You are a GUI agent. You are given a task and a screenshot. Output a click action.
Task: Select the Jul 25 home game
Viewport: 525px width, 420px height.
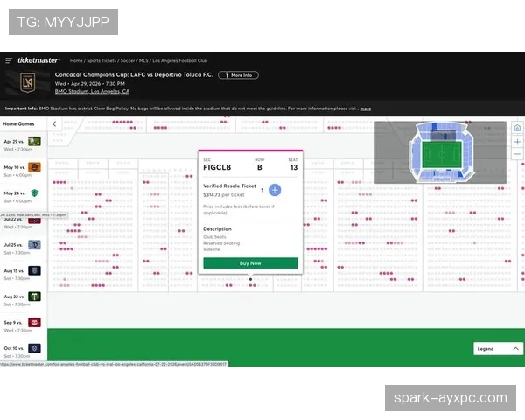(23, 248)
